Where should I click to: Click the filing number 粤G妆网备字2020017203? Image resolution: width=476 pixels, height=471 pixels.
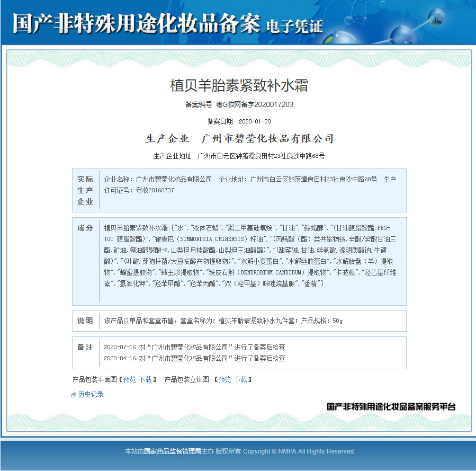tap(254, 104)
